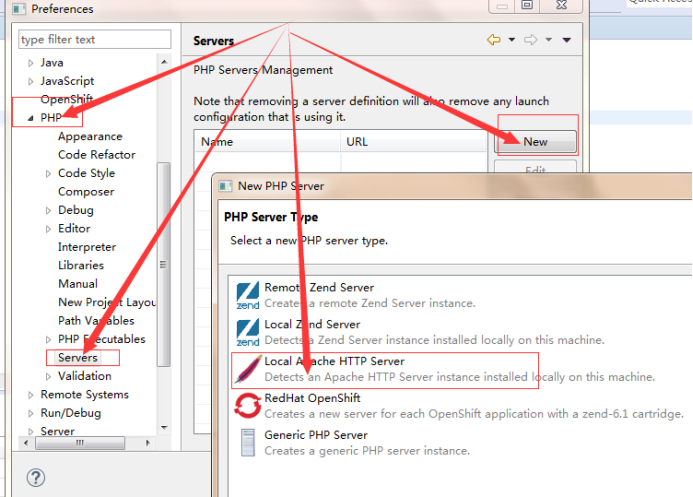Open Composer preference page
The image size is (693, 497).
pos(86,192)
